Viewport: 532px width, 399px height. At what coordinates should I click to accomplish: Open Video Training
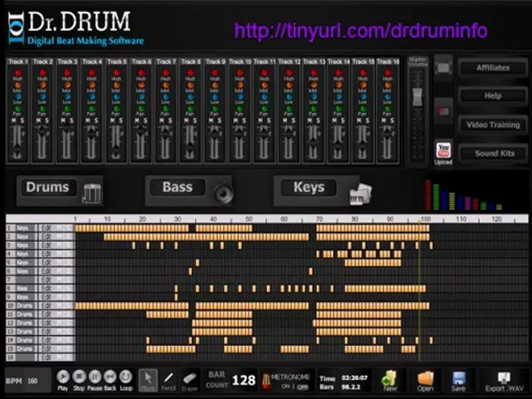click(493, 125)
